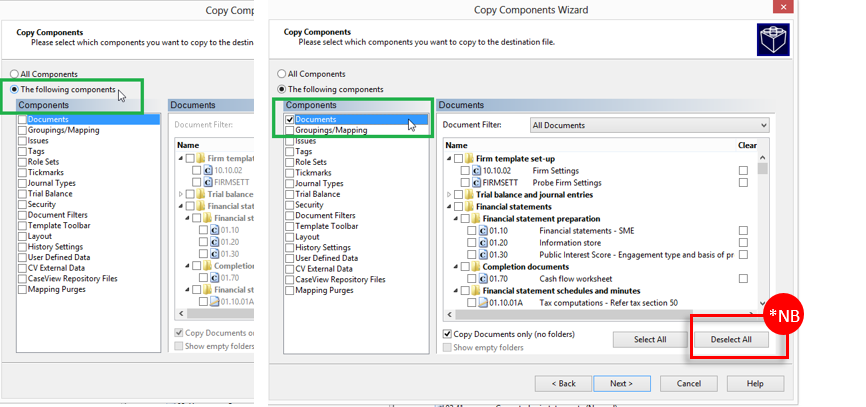
Task: Click the Select All button
Action: coord(650,340)
